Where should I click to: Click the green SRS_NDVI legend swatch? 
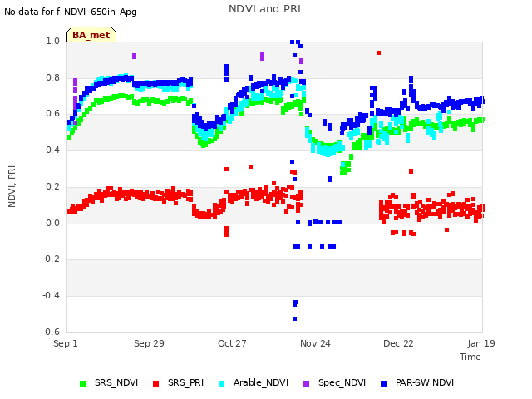82,383
